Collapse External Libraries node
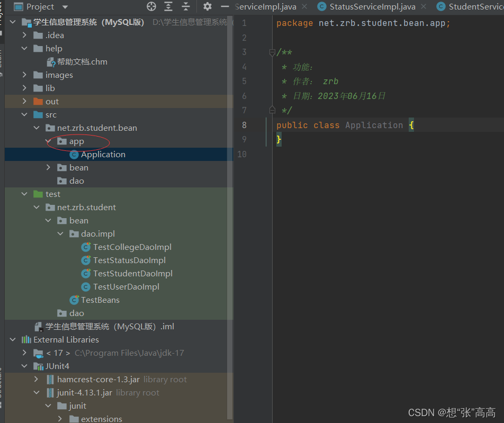The image size is (504, 423). tap(13, 339)
